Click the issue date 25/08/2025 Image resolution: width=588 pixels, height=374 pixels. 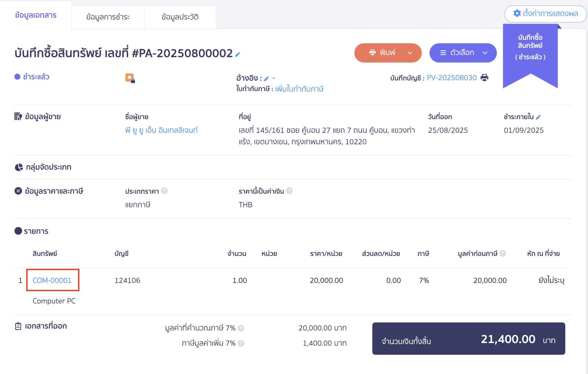click(x=448, y=130)
